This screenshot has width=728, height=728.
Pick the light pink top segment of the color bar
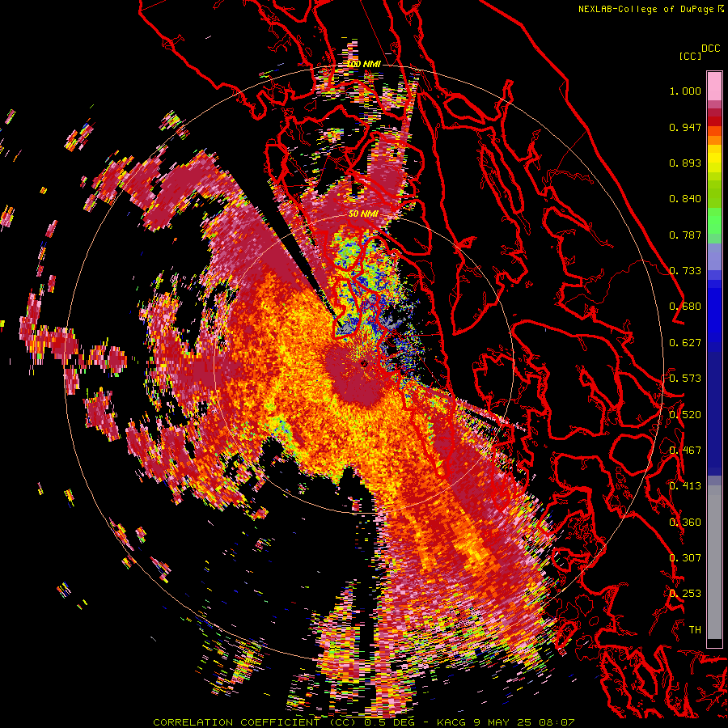[x=714, y=86]
